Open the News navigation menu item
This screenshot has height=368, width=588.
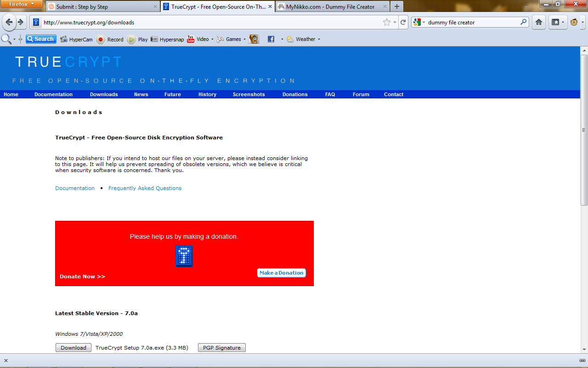tap(141, 94)
